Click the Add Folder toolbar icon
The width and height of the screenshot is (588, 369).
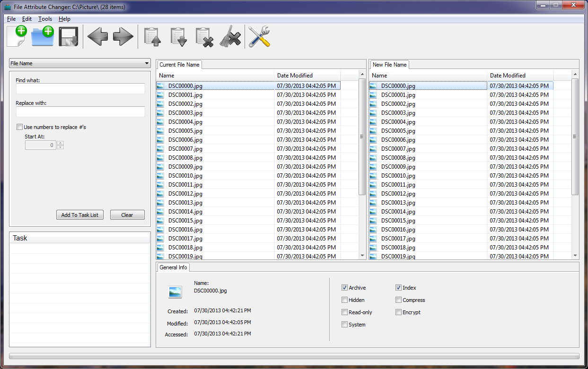pyautogui.click(x=43, y=36)
